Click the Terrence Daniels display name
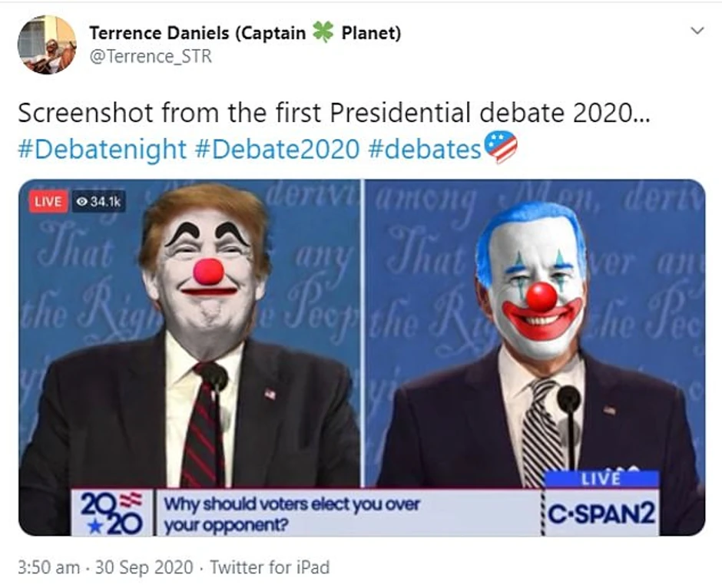The height and width of the screenshot is (588, 722). point(245,33)
